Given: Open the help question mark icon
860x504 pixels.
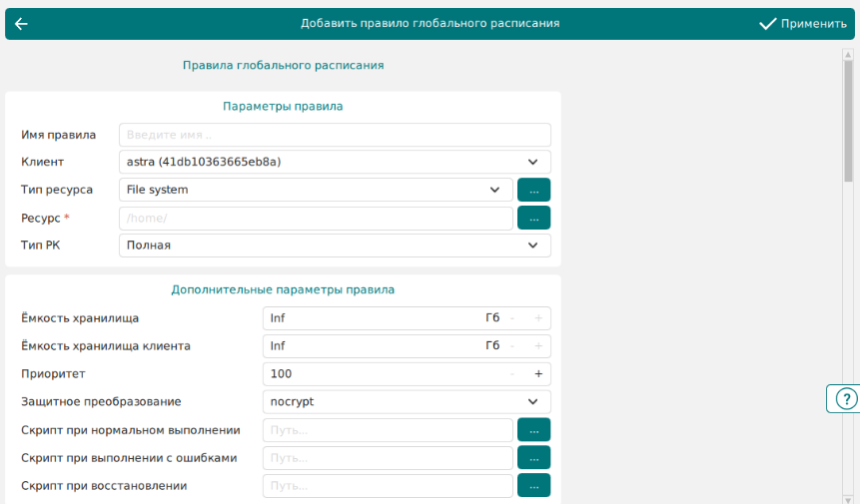Looking at the screenshot, I should point(844,398).
